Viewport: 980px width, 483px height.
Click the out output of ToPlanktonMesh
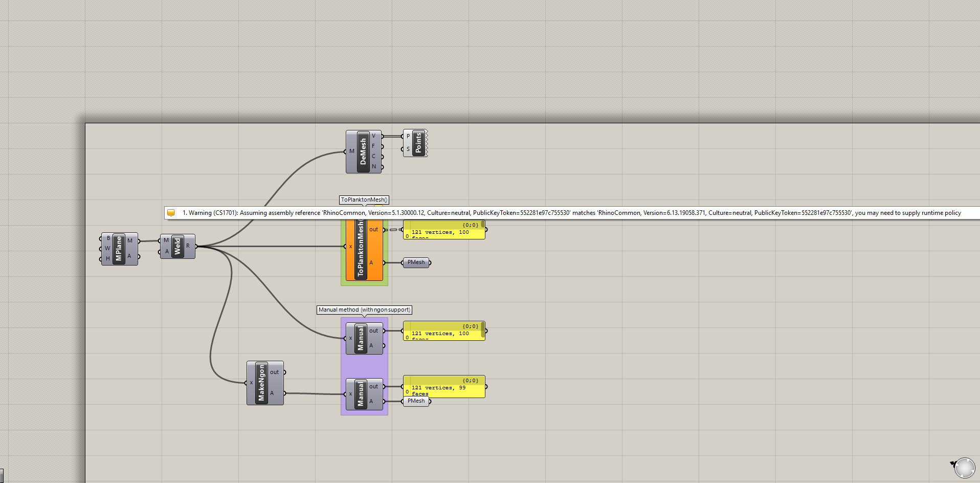click(x=374, y=230)
